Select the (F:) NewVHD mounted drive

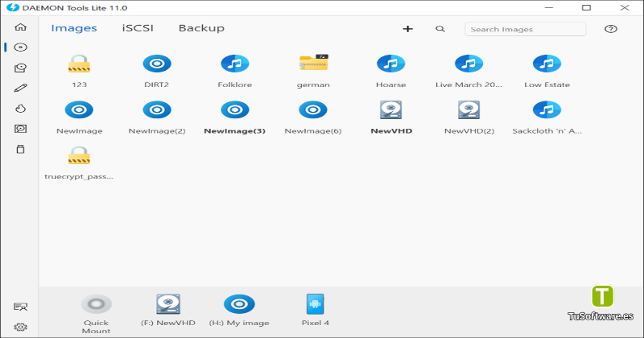coord(168,304)
